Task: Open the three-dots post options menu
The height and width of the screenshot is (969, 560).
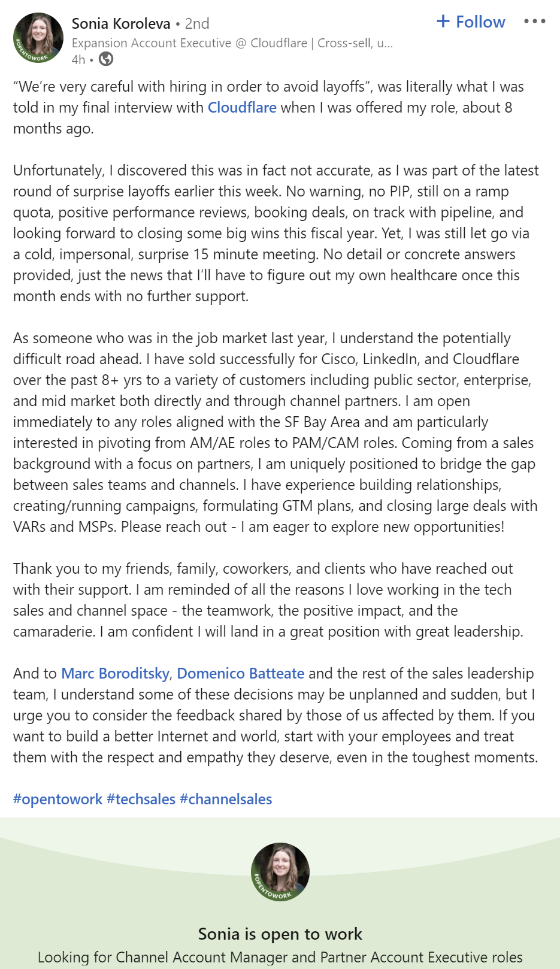Action: (x=534, y=22)
